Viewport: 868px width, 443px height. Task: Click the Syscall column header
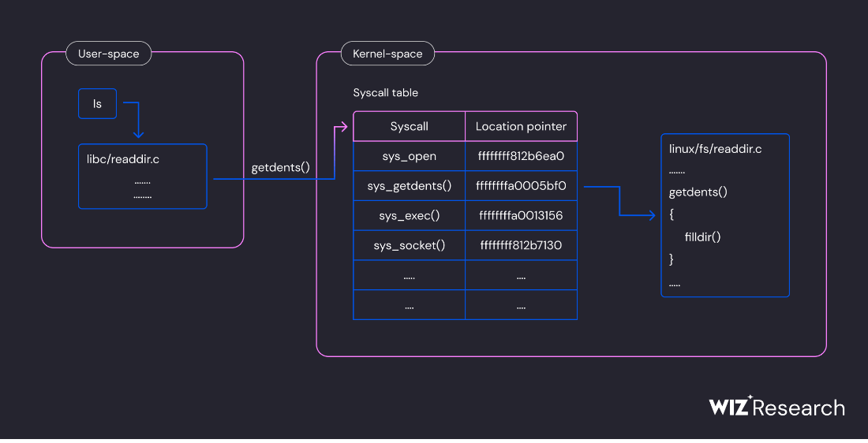coord(409,127)
